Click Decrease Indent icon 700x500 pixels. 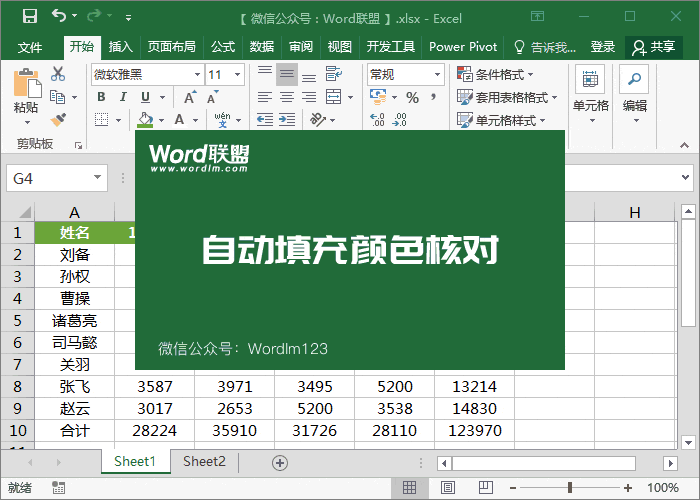point(265,120)
